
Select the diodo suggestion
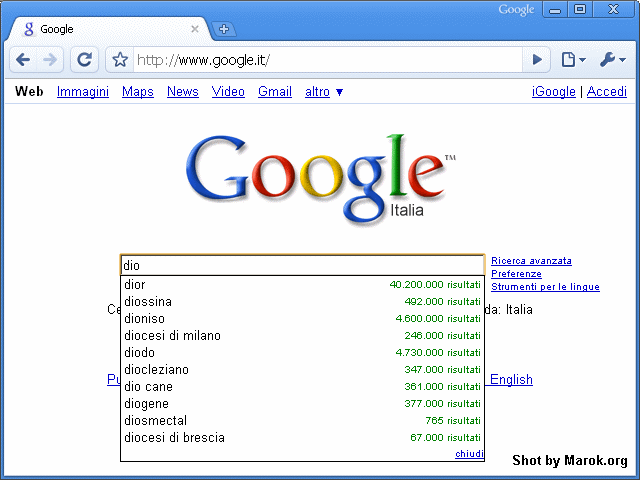(x=302, y=353)
